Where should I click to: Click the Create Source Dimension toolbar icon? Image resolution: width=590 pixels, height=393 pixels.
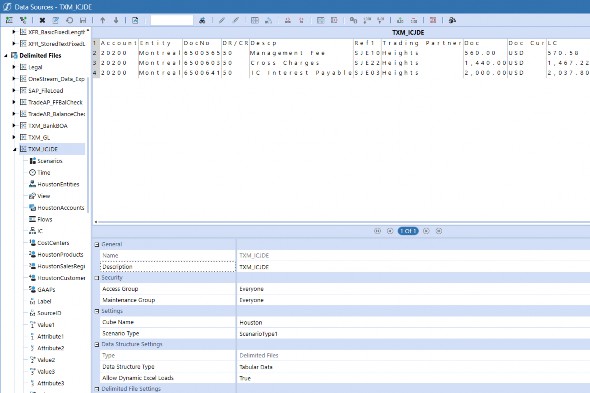click(23, 20)
